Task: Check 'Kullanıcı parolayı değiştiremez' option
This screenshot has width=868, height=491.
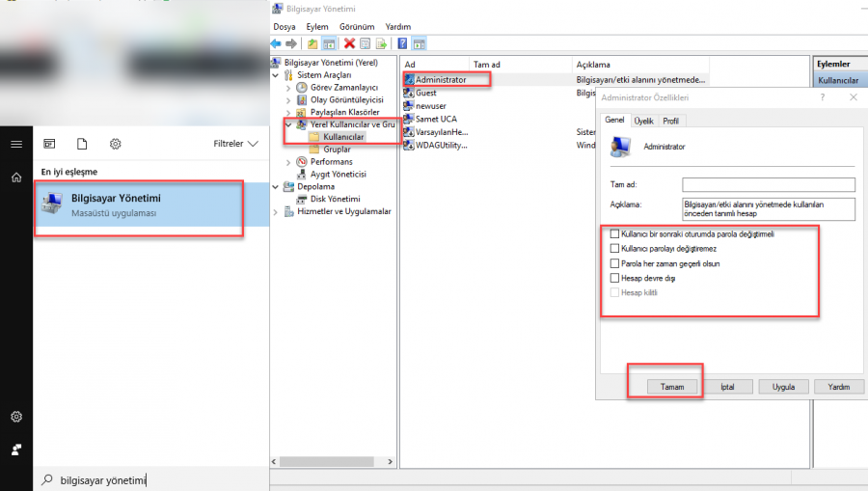Action: pos(614,249)
